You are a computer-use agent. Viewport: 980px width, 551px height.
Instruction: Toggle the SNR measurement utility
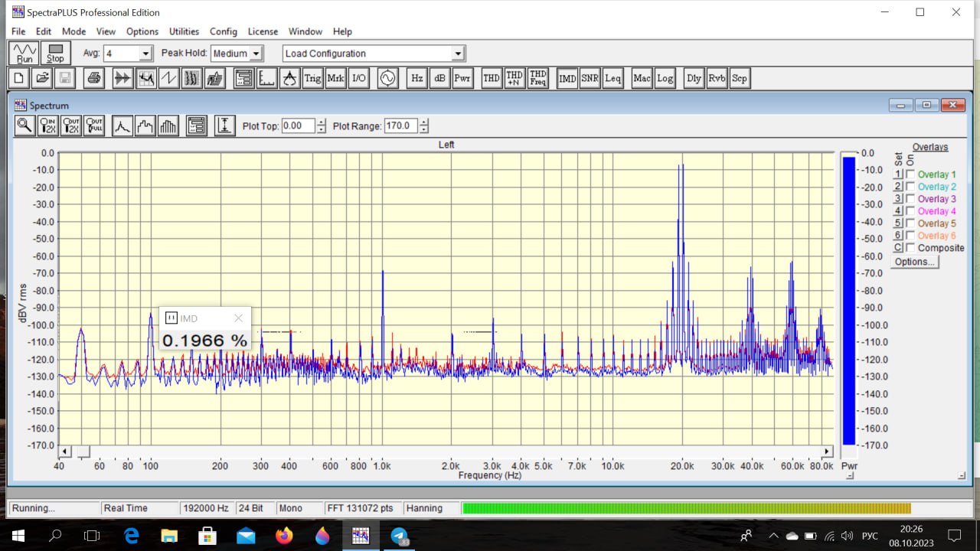tap(590, 78)
